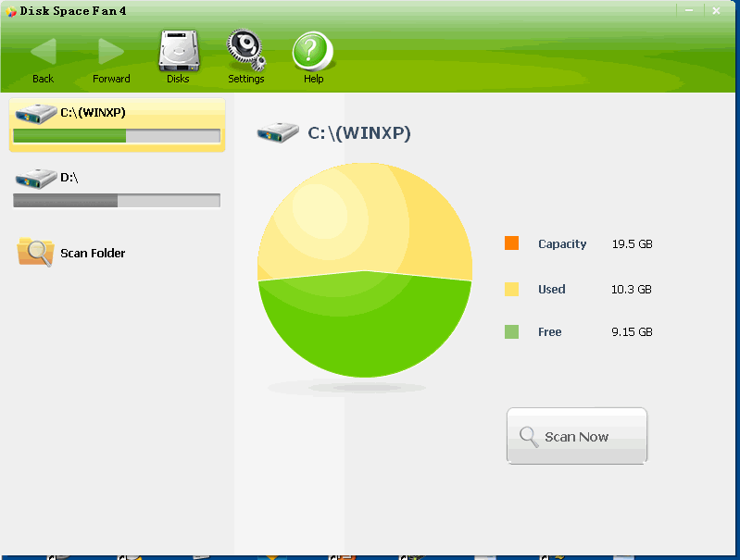740x560 pixels.
Task: Open Settings via the gear icon
Action: 245,50
